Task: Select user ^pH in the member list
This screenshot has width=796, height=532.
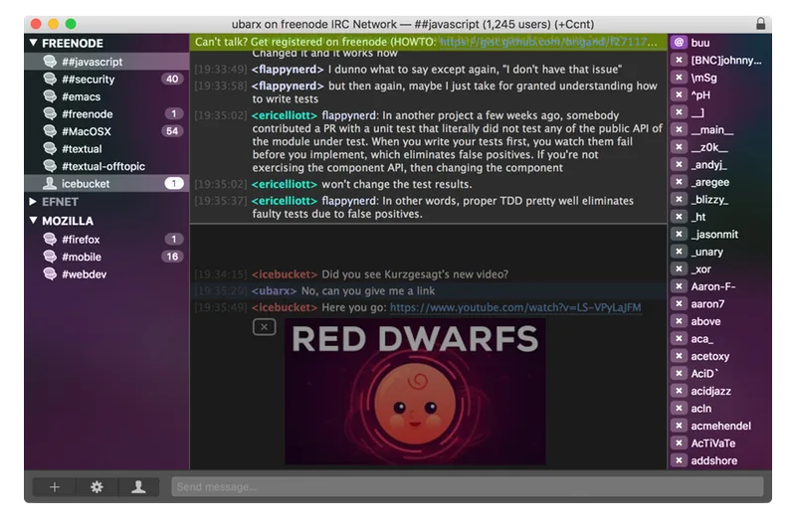Action: [x=719, y=94]
